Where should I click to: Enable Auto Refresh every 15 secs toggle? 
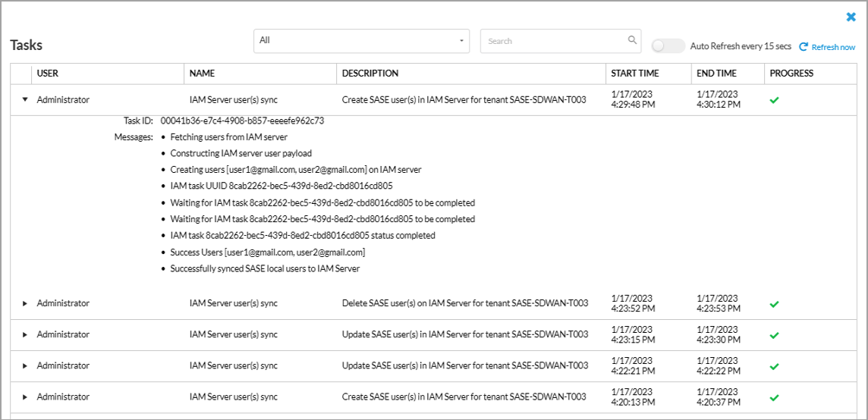coord(668,46)
